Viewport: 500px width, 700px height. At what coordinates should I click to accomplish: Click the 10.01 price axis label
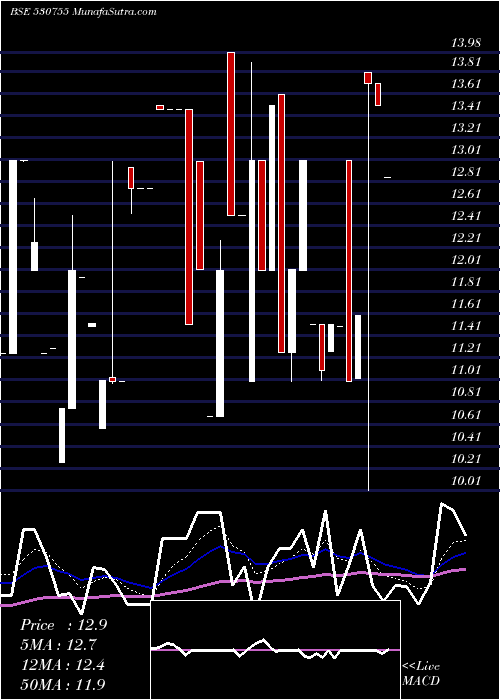click(x=467, y=481)
